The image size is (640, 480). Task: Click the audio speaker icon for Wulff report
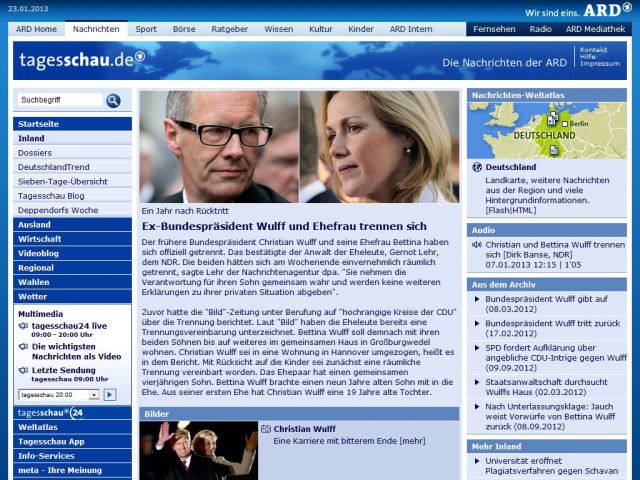[476, 245]
